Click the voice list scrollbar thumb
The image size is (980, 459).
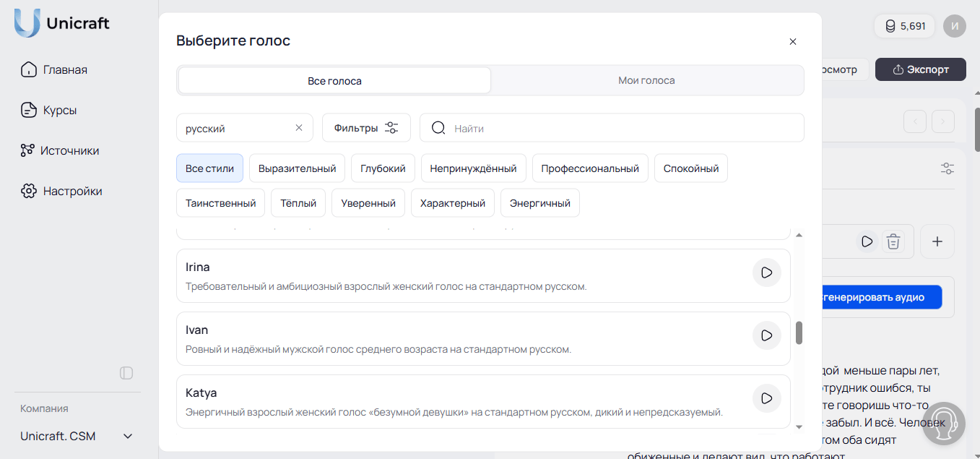[799, 333]
